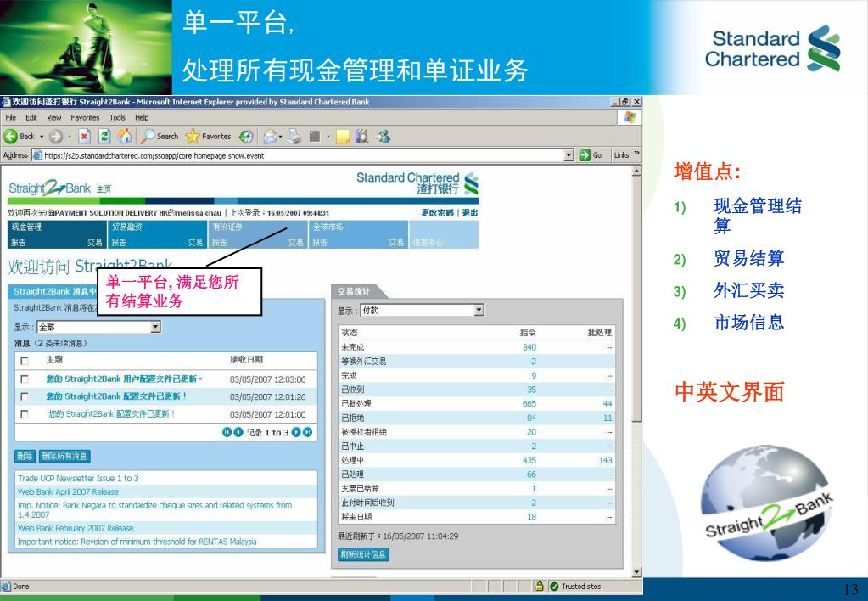The image size is (868, 601).
Task: Check the message dated 03/05/2007 12:01:26
Action: click(25, 396)
